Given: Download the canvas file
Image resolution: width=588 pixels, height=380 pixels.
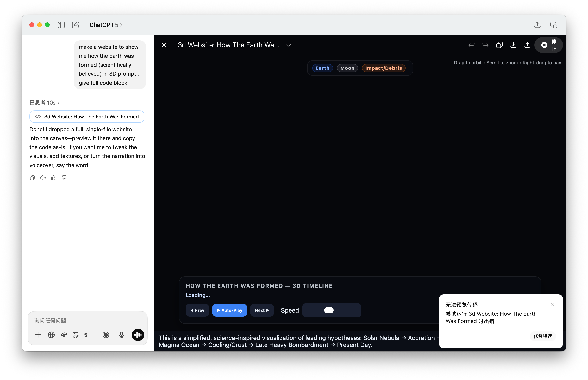Looking at the screenshot, I should pyautogui.click(x=513, y=45).
